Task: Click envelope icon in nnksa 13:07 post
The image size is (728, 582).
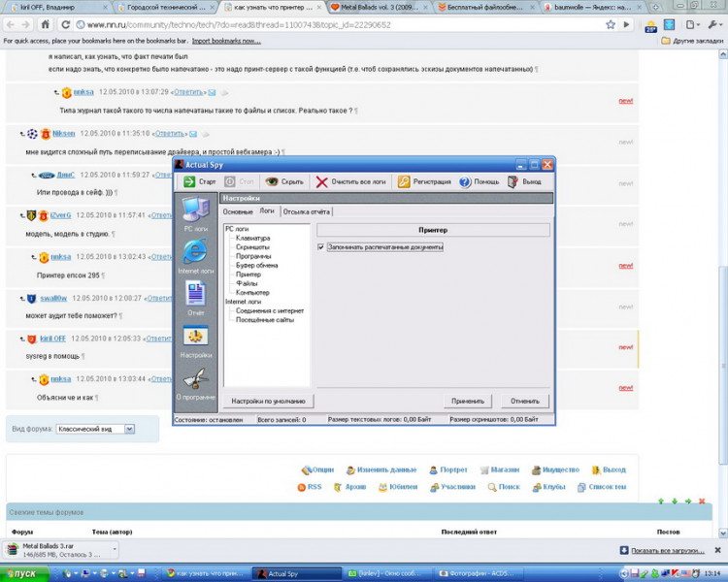Action: coord(213,92)
